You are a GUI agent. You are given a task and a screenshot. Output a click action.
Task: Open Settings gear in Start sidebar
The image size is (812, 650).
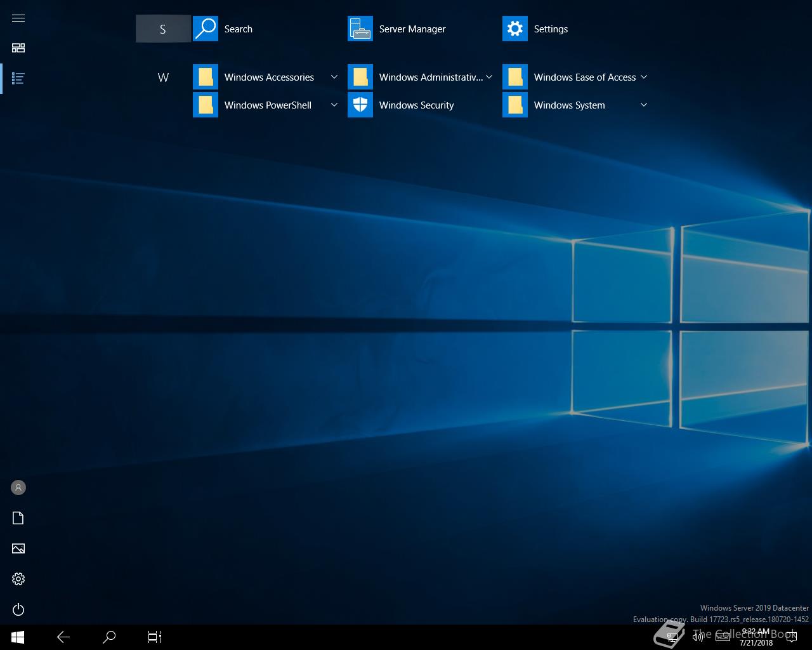coord(18,579)
